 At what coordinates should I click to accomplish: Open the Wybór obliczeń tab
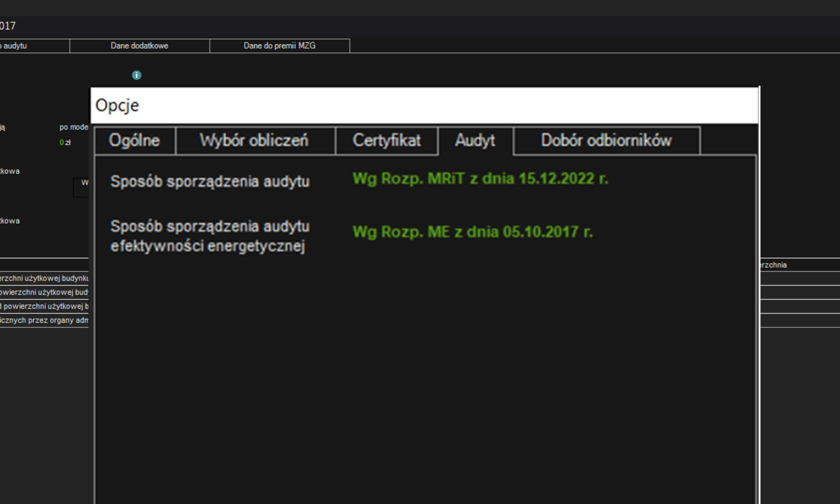pos(255,141)
